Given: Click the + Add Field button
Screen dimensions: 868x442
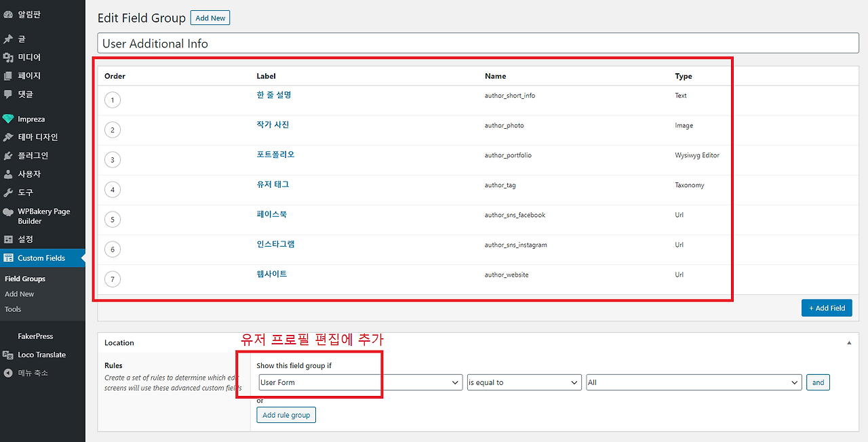Looking at the screenshot, I should (827, 308).
